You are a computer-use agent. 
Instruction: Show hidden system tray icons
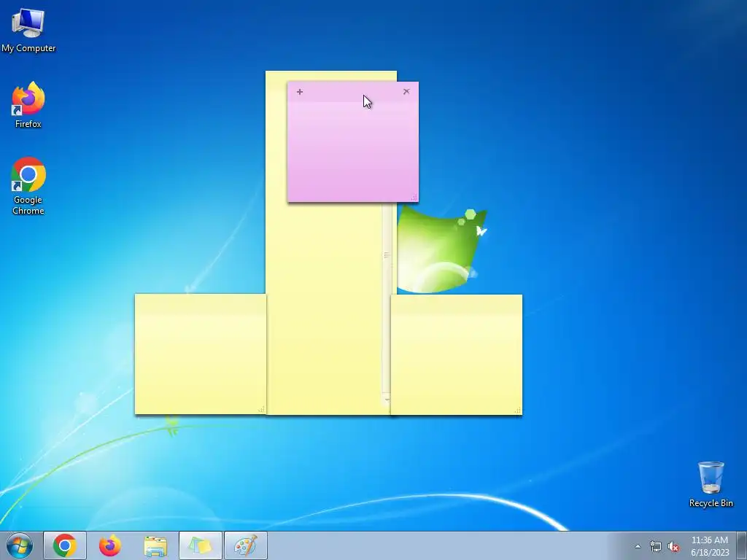(638, 546)
